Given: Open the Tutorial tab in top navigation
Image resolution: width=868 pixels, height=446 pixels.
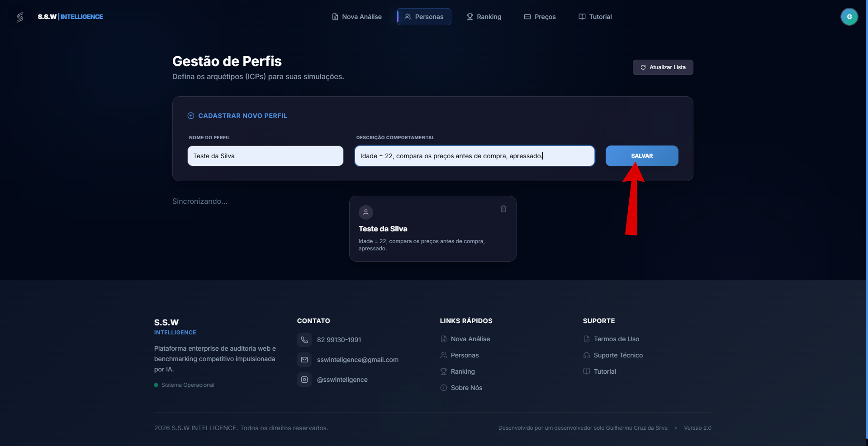Looking at the screenshot, I should pyautogui.click(x=595, y=17).
